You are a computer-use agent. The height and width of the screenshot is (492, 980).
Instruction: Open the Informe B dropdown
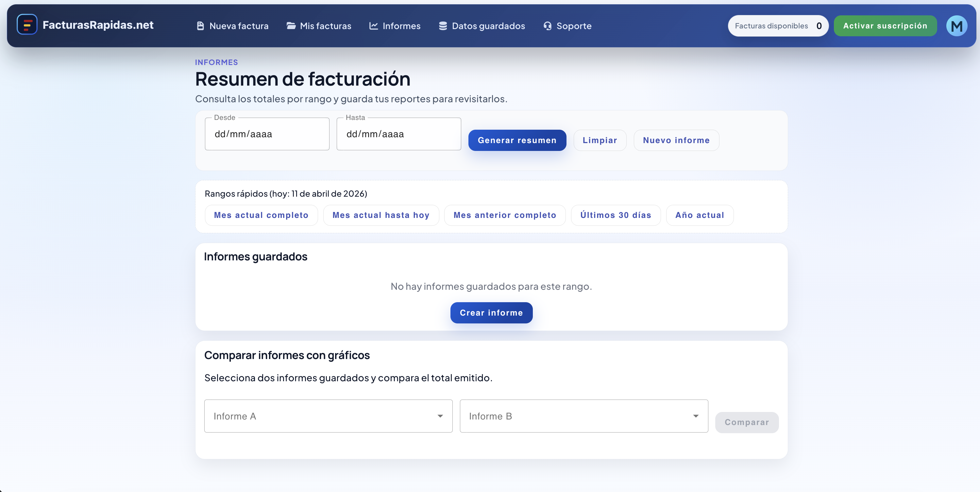point(583,416)
